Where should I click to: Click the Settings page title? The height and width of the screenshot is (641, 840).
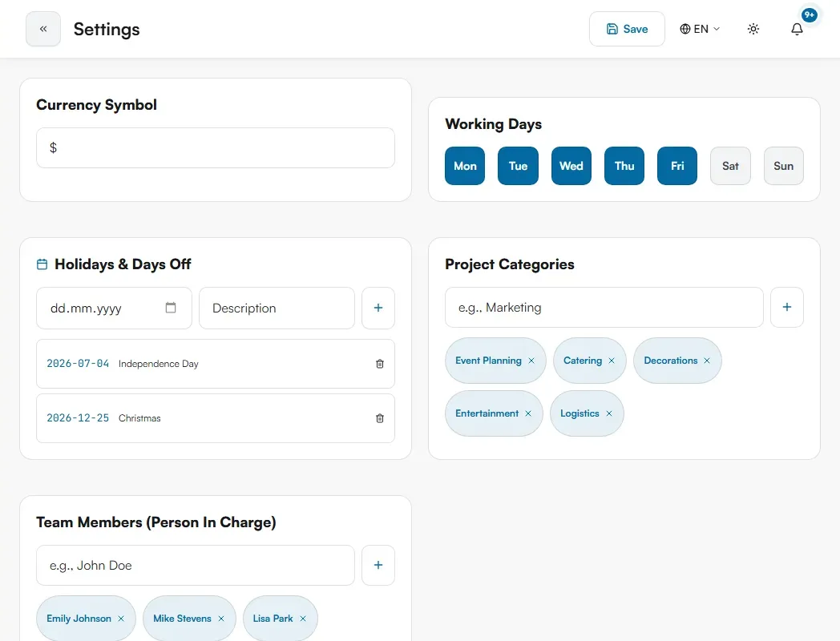[x=107, y=29]
